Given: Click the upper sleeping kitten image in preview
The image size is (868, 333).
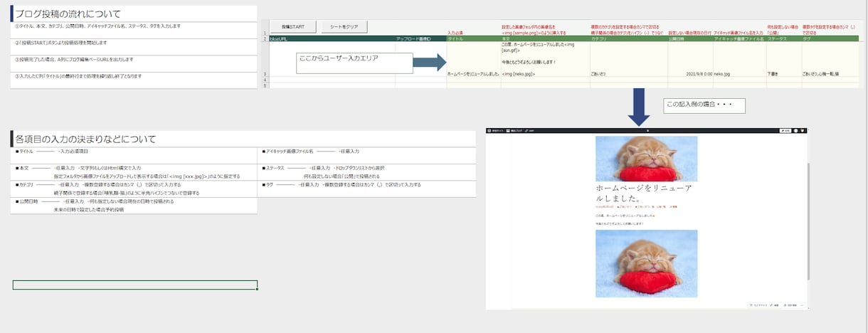Looking at the screenshot, I should tap(646, 158).
